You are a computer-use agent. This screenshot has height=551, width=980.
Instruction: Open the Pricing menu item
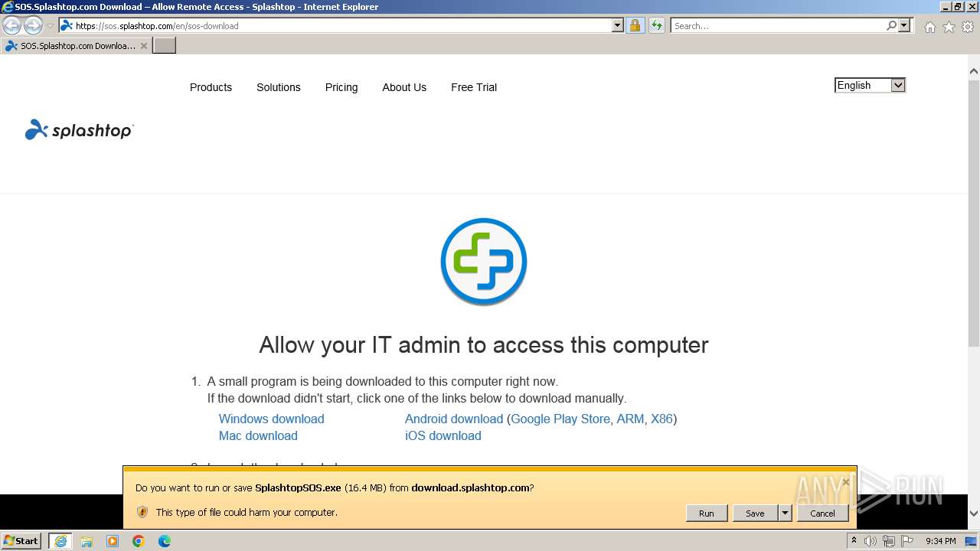coord(341,87)
